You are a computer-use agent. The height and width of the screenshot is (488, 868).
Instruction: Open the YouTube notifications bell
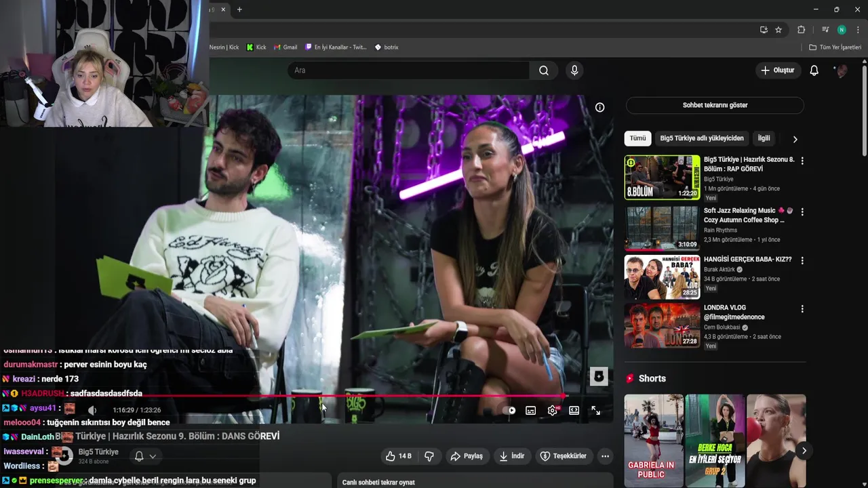click(814, 70)
